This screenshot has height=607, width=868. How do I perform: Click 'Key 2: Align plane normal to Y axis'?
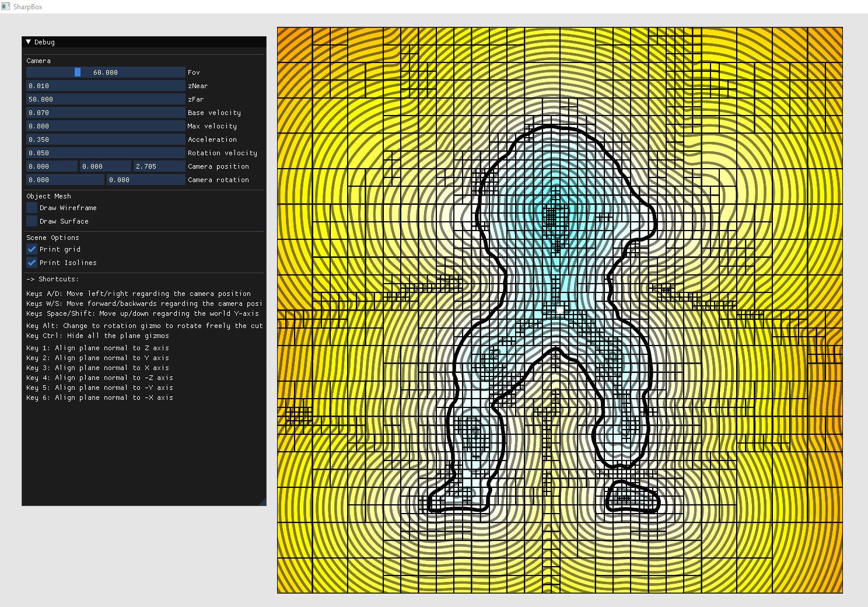[x=97, y=358]
